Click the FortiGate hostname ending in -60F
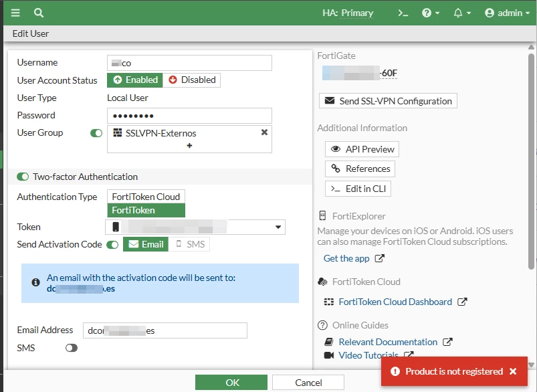Screen dimensions: 537x392 [360, 73]
